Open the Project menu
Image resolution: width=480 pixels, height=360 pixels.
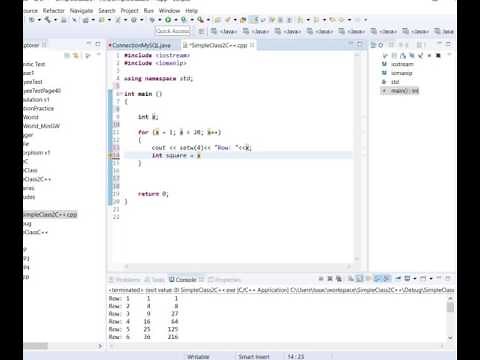(x=129, y=11)
